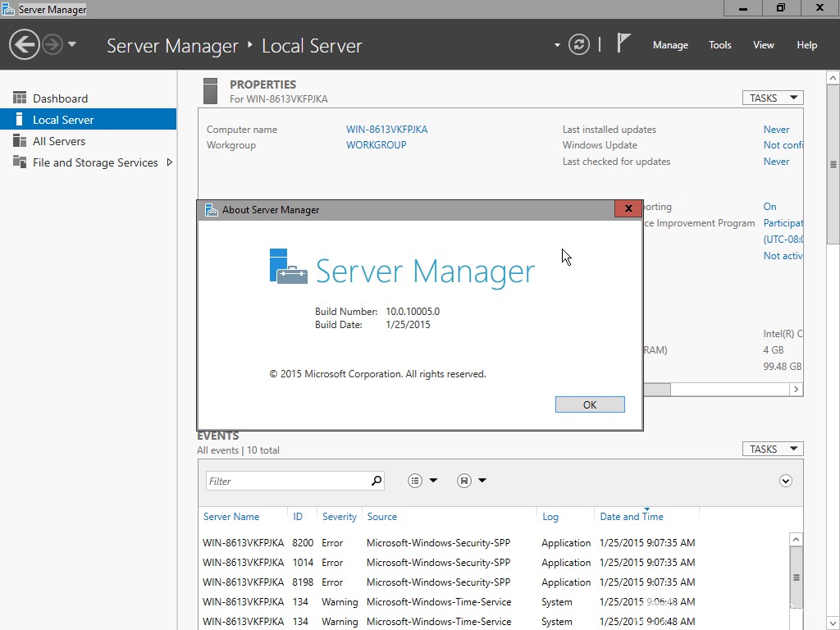Viewport: 840px width, 630px height.
Task: Click the main window vertical scrollbar thumb
Action: pyautogui.click(x=833, y=164)
